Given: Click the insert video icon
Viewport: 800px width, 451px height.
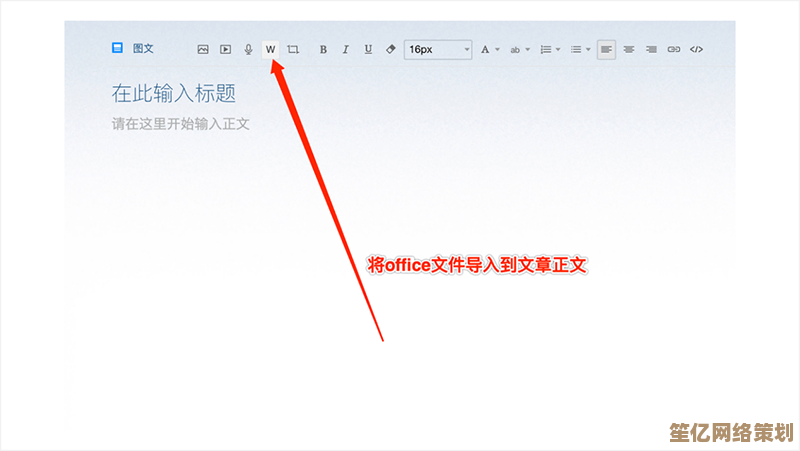Looking at the screenshot, I should tap(225, 49).
